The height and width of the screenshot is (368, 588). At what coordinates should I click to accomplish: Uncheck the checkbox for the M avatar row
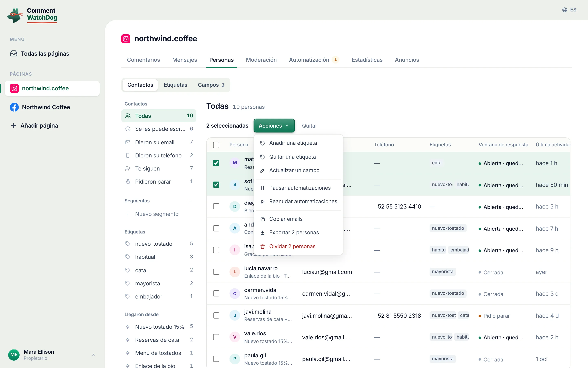point(216,163)
